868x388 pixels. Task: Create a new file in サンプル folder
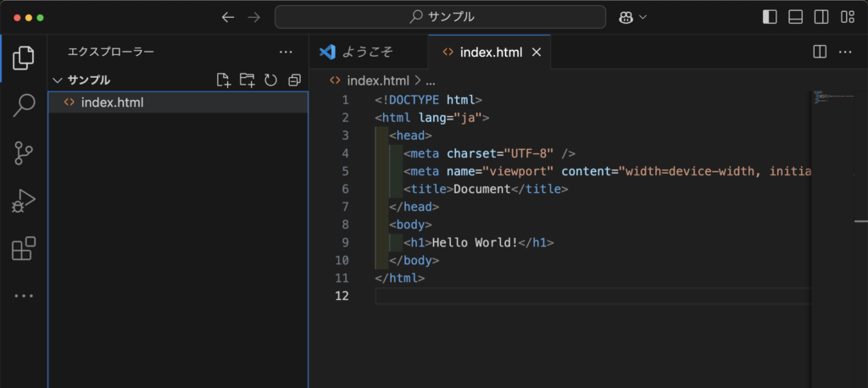(x=223, y=80)
